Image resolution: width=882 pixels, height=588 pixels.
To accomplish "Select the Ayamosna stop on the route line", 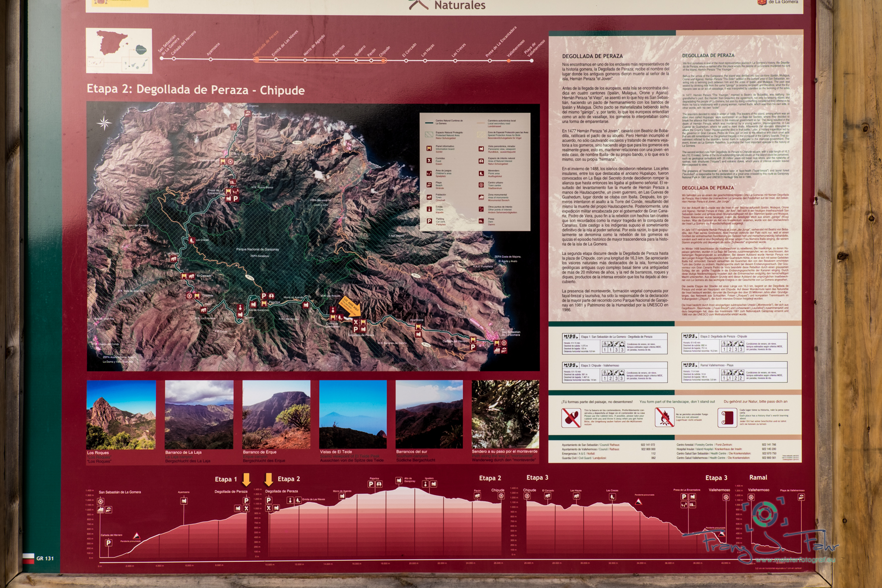I will [x=211, y=59].
